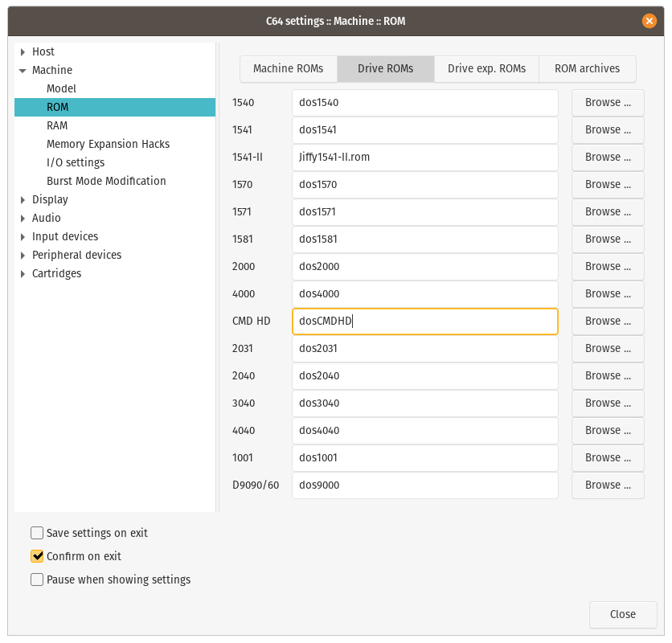The width and height of the screenshot is (672, 643).
Task: Click the dos9000 ROM input field
Action: tap(425, 485)
